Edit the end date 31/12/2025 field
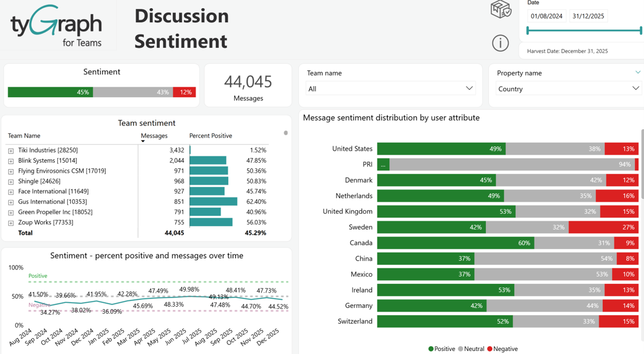 click(x=588, y=16)
